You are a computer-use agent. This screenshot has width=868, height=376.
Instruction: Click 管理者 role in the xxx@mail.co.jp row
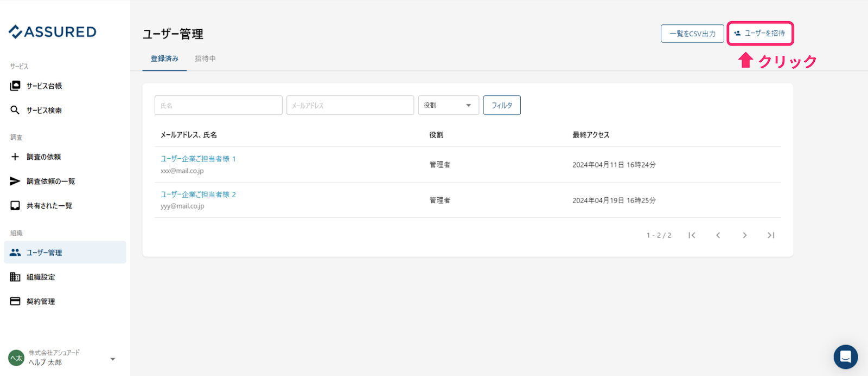(x=440, y=165)
